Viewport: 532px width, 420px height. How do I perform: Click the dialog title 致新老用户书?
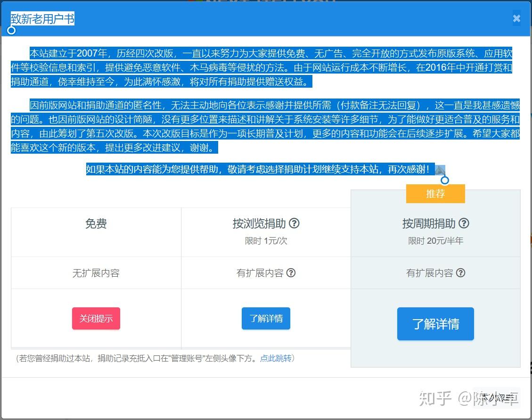point(42,19)
